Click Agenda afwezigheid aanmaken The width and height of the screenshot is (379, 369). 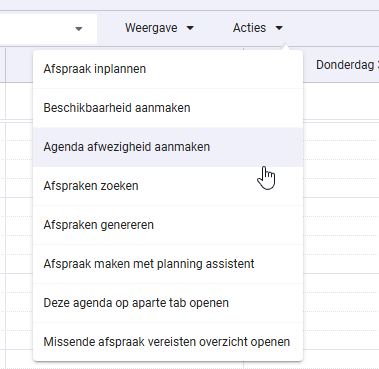coord(168,147)
